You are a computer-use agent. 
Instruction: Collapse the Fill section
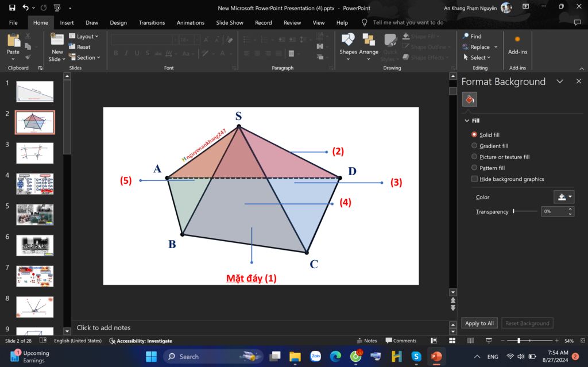click(467, 121)
